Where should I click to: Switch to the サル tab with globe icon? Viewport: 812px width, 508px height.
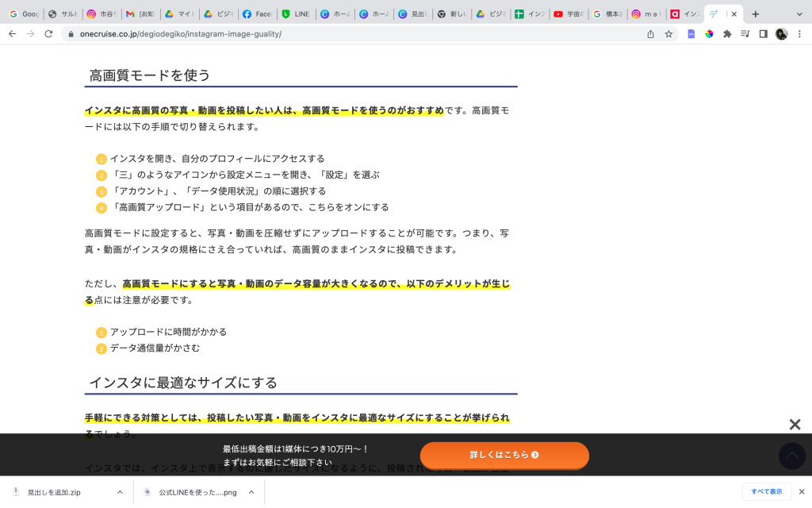point(63,14)
